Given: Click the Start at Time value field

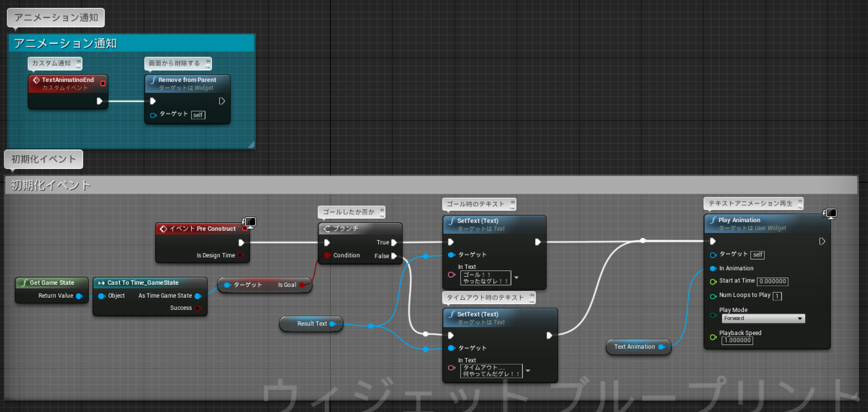Looking at the screenshot, I should click(x=772, y=281).
